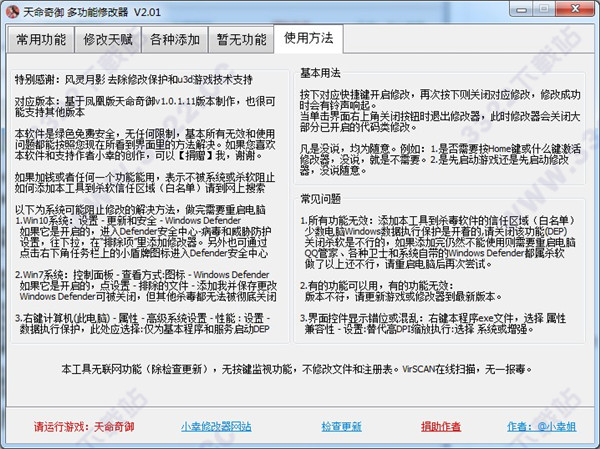This screenshot has width=600, height=449.
Task: Click the 3.界面控件显示错位或混乱 FAQ line
Action: [433, 318]
